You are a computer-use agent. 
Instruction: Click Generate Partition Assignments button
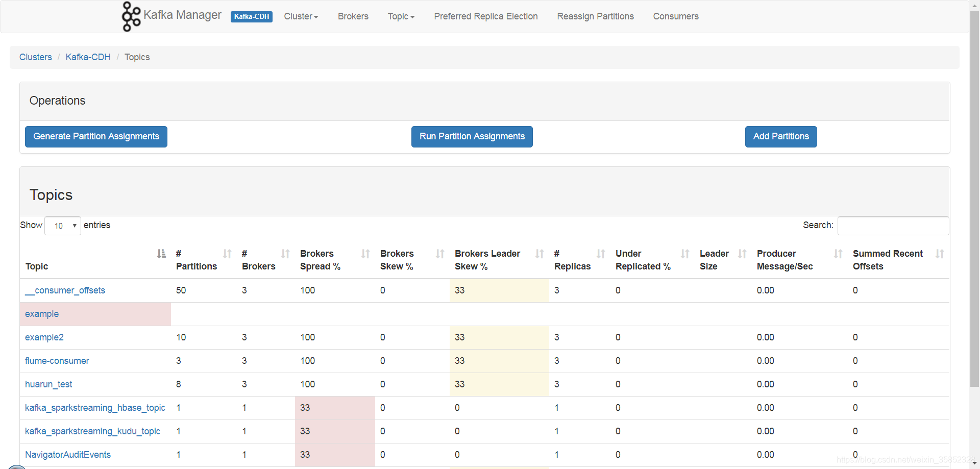click(x=96, y=137)
